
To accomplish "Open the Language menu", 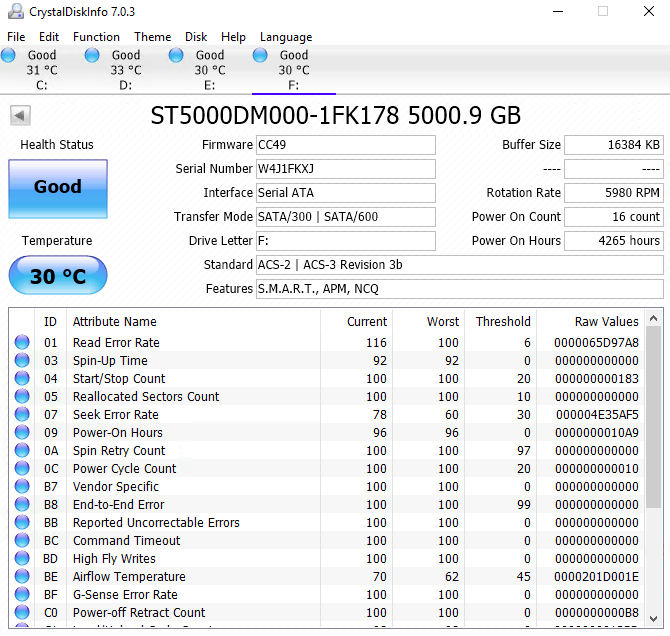I will (286, 37).
